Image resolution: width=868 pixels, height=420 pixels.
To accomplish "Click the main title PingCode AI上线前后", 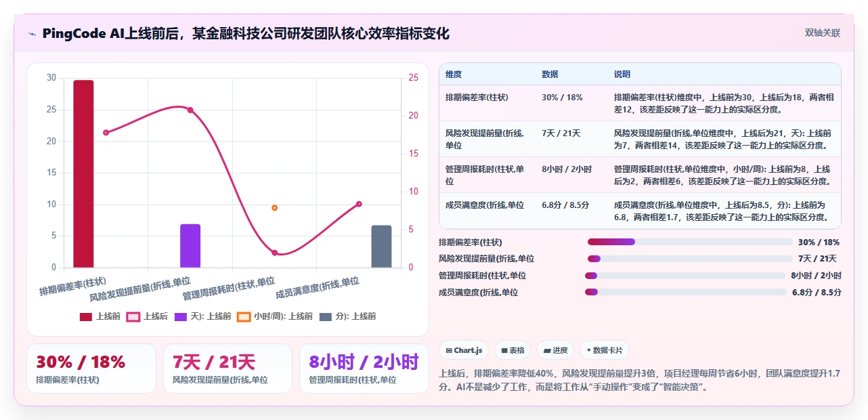I will point(246,34).
